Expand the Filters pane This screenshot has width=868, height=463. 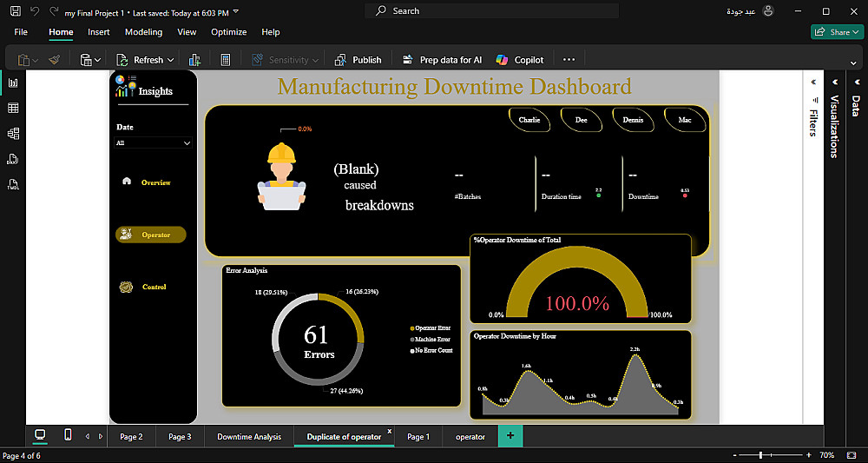tap(813, 82)
